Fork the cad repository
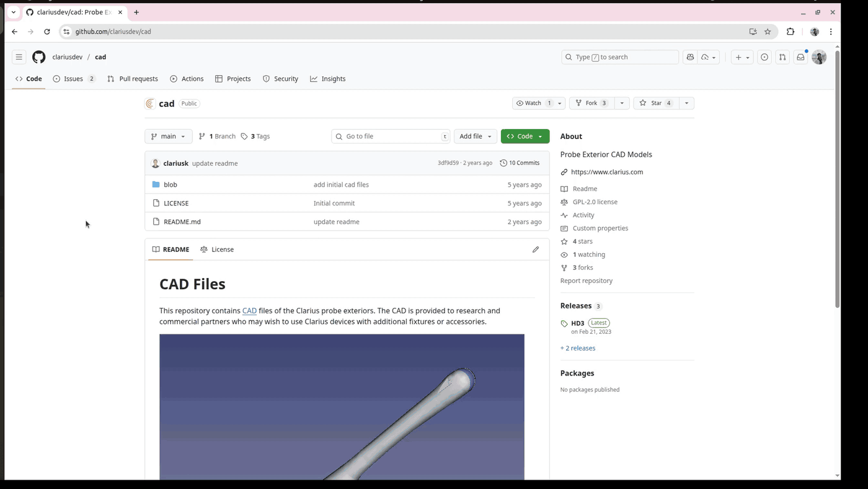This screenshot has width=868, height=489. 591,103
